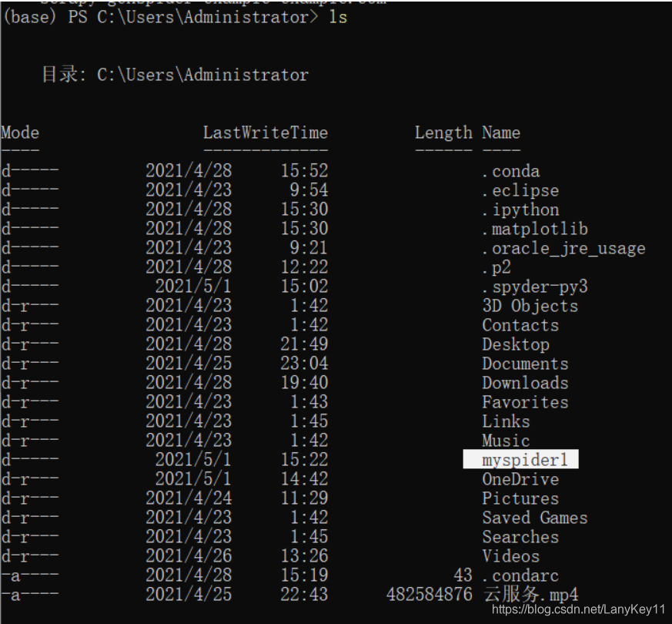Select the Pictures folder name
672x624 pixels.
tap(520, 498)
